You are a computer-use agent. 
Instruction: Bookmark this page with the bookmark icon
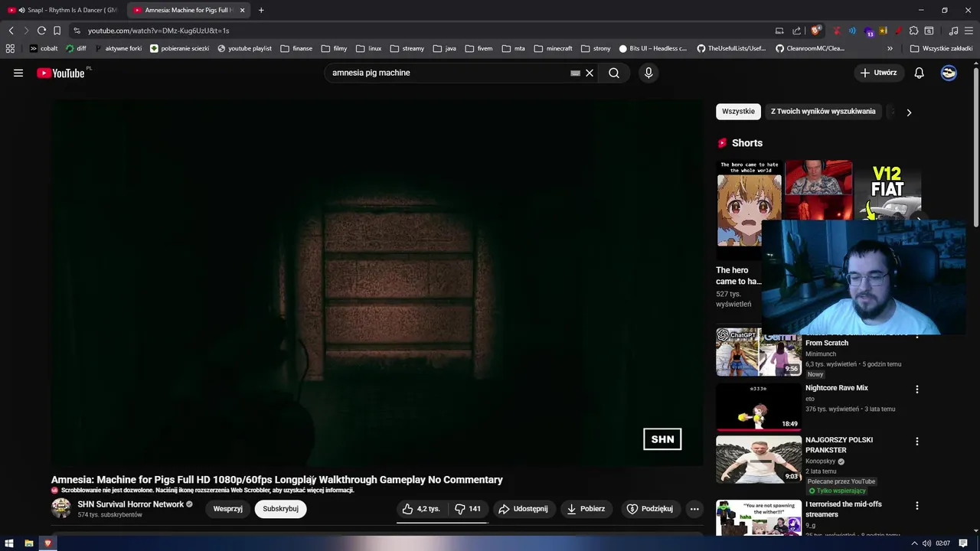coord(57,31)
